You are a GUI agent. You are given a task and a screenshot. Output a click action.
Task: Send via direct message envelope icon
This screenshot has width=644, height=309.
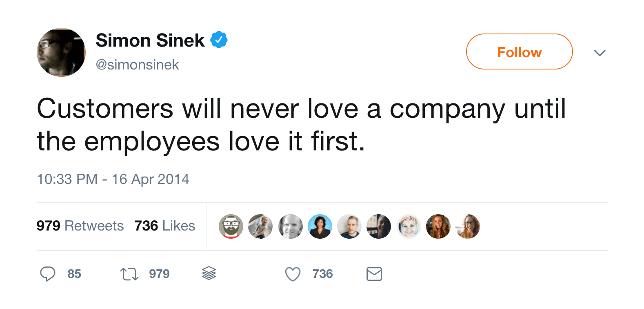[374, 274]
